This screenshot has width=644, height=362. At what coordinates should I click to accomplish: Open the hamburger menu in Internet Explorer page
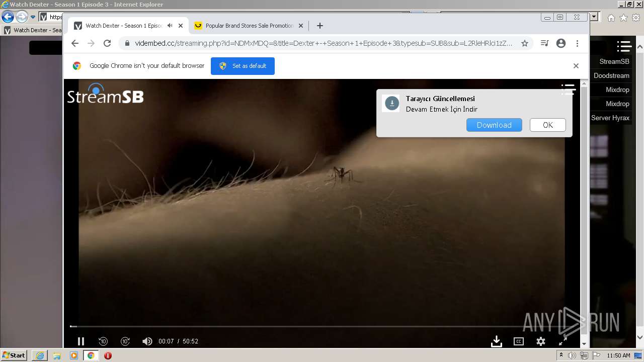(x=624, y=46)
